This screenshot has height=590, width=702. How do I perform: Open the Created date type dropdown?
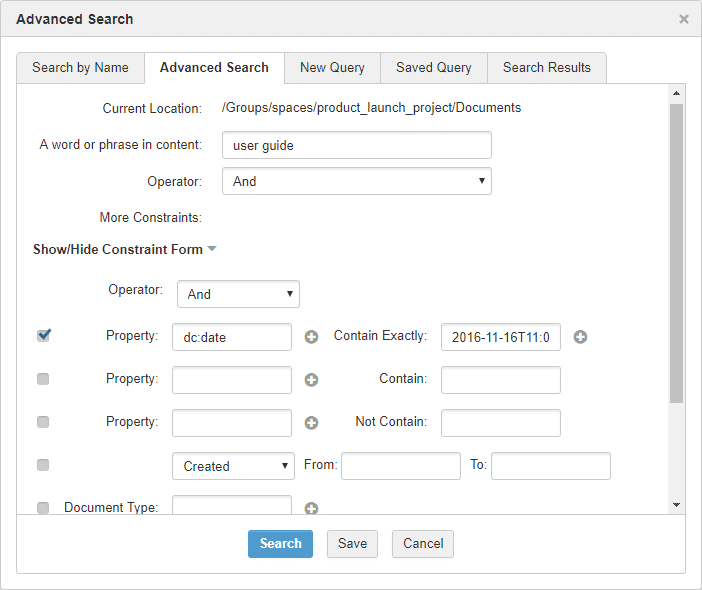coord(233,466)
